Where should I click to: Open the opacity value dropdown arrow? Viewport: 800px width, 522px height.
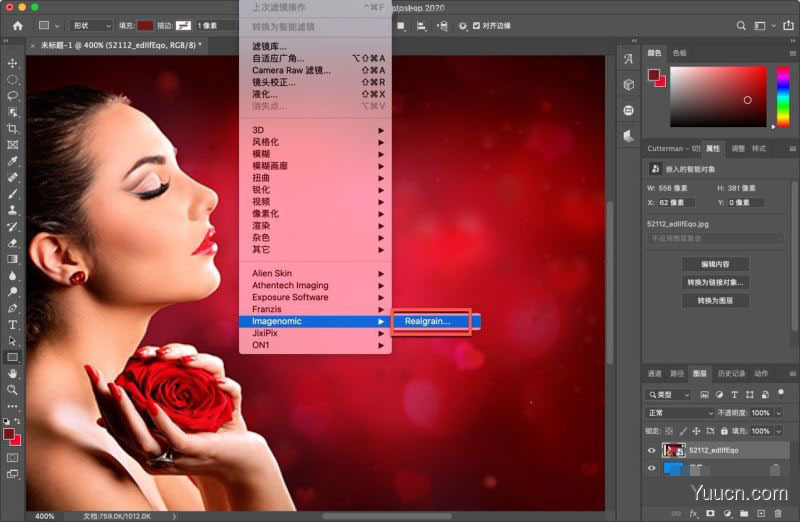pyautogui.click(x=779, y=413)
